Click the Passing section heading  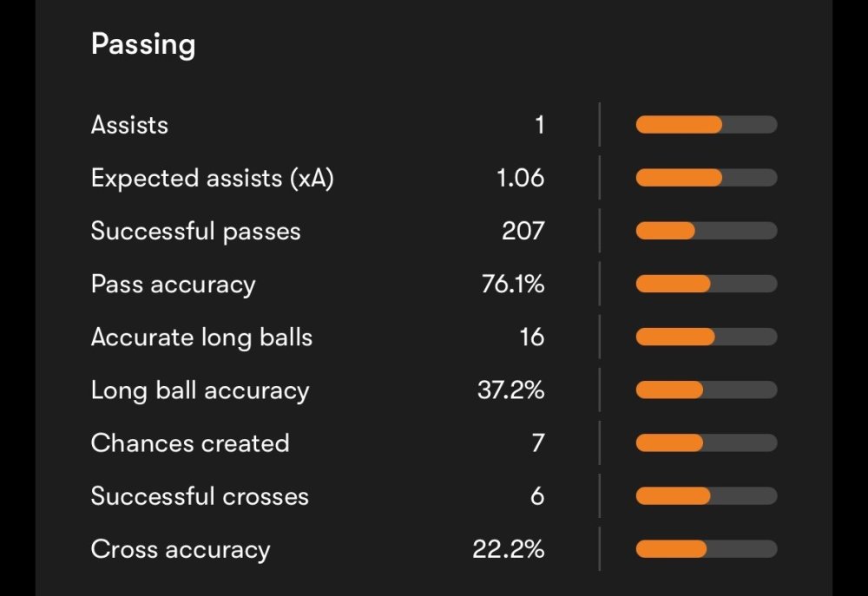tap(143, 44)
